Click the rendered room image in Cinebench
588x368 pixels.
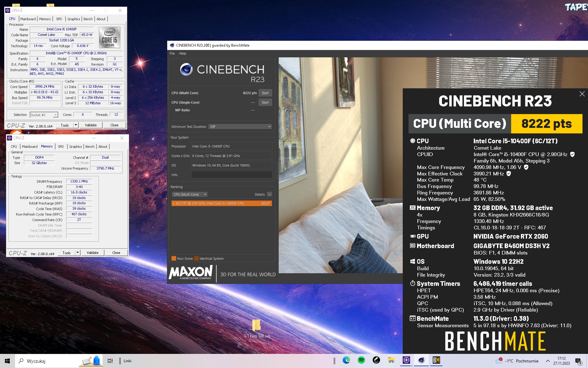341,165
